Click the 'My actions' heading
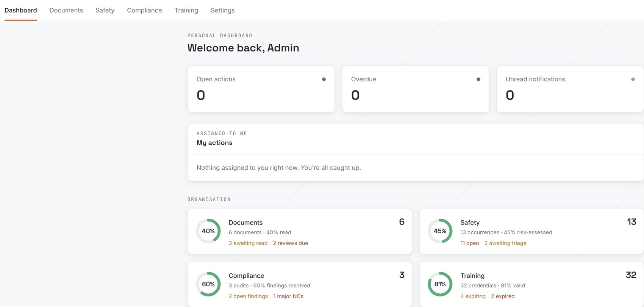 (x=214, y=143)
